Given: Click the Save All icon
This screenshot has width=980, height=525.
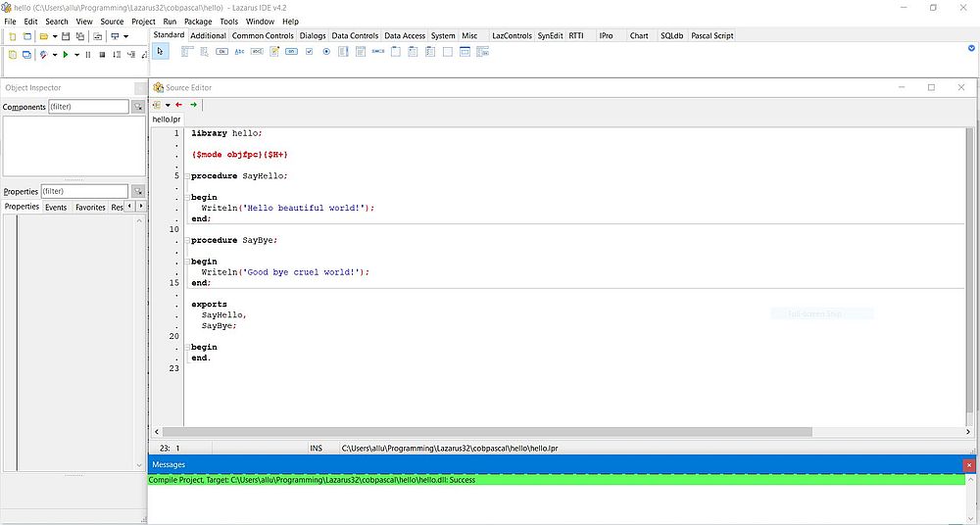Looking at the screenshot, I should (x=80, y=36).
